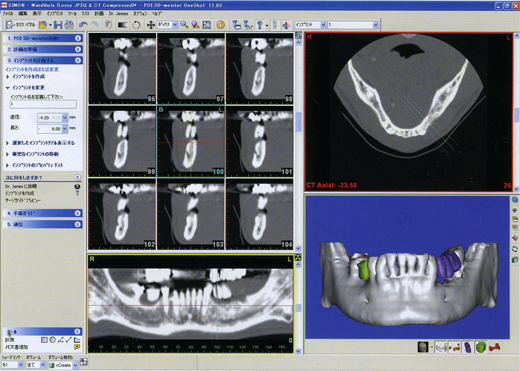Select the rectangle measurement tool

[x=44, y=340]
